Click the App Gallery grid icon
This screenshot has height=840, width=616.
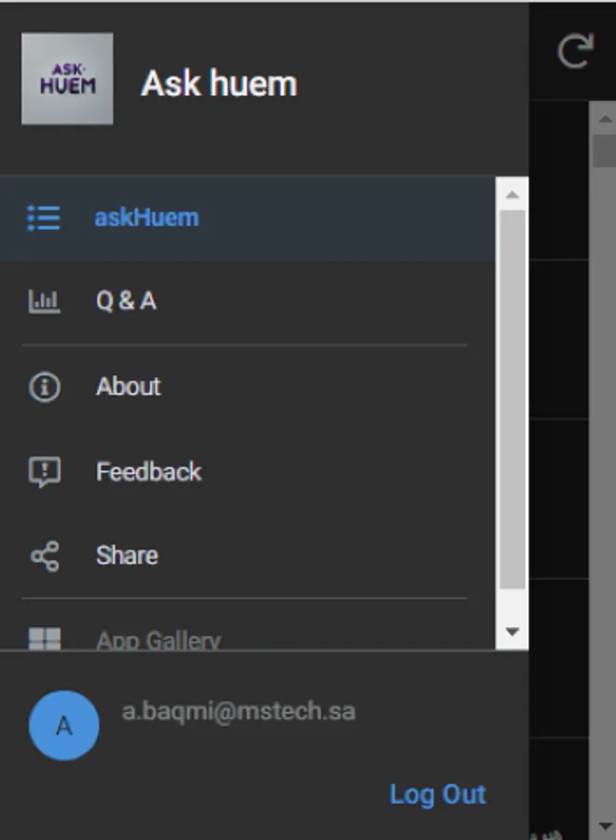44,637
